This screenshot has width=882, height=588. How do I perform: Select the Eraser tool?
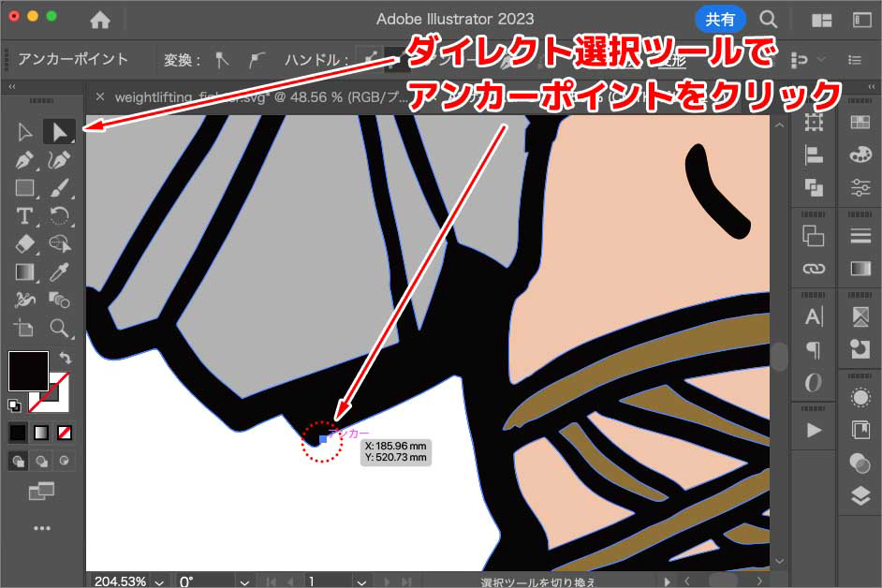[x=25, y=244]
